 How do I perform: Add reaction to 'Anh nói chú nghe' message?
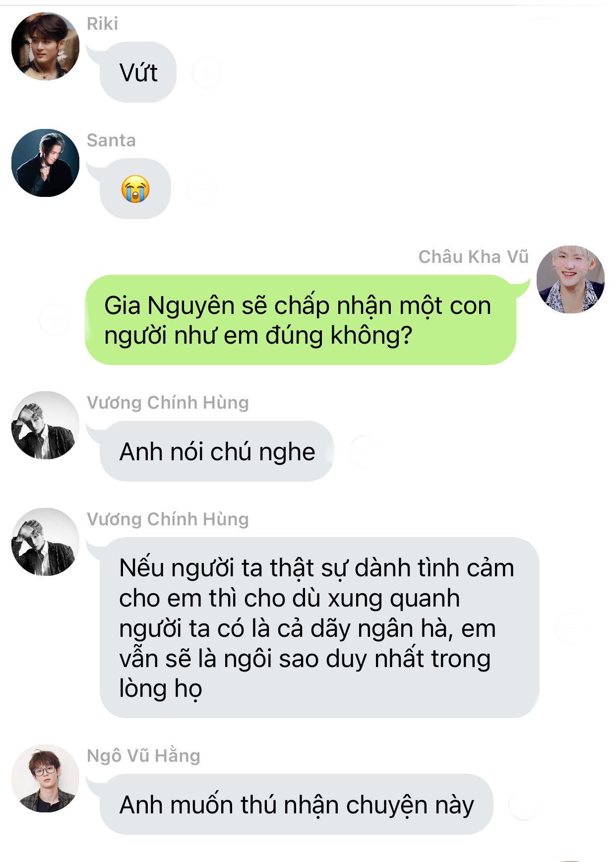(x=365, y=451)
